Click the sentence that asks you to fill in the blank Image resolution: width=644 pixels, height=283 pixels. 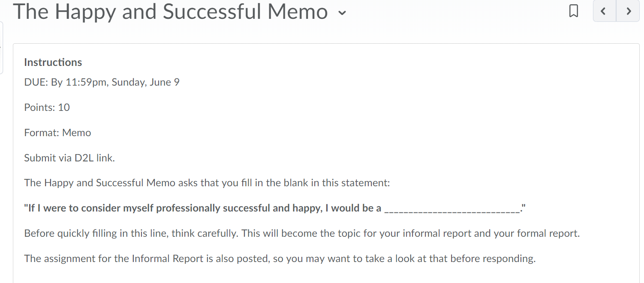(207, 183)
